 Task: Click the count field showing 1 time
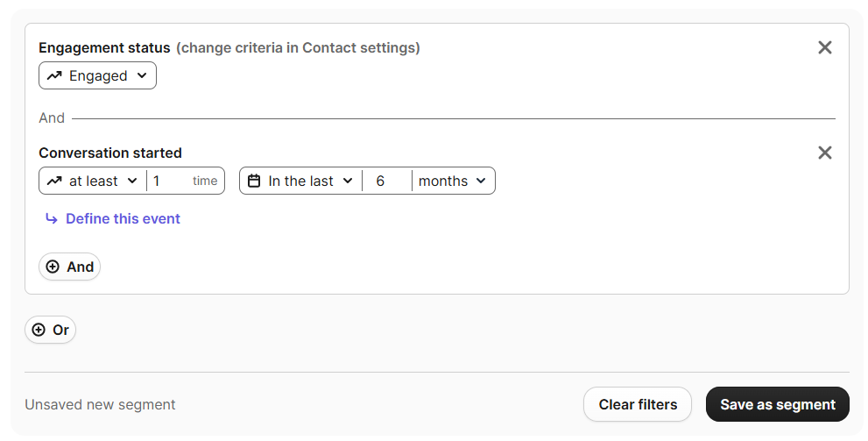(x=186, y=181)
